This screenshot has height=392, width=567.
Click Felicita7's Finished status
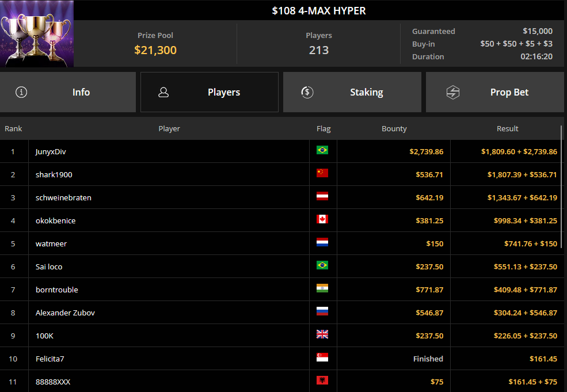[x=428, y=359]
